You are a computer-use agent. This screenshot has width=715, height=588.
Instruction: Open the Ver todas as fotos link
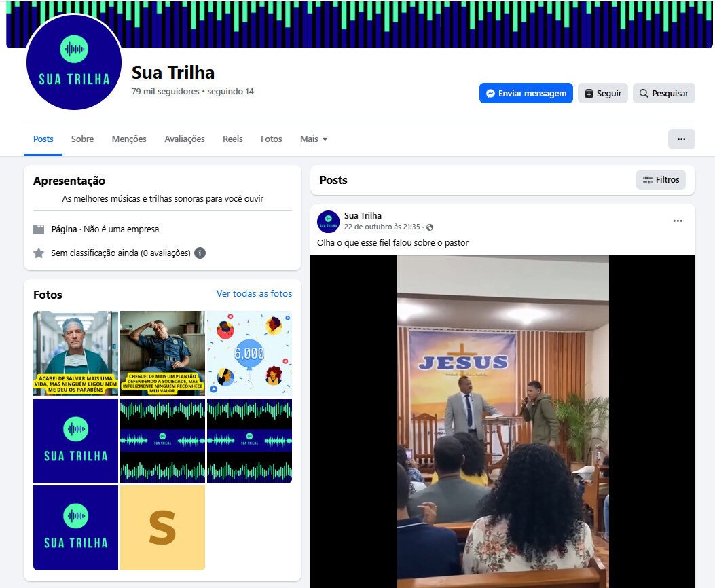(254, 293)
